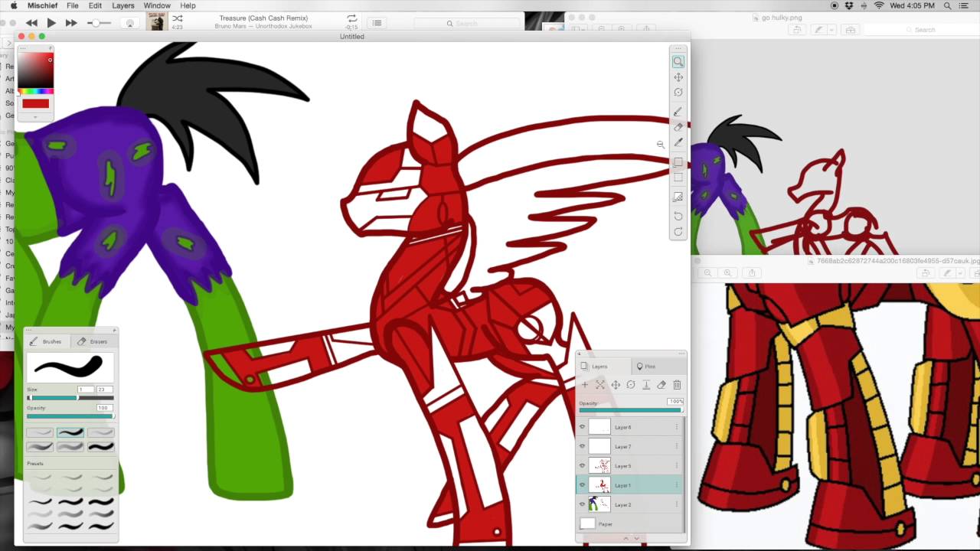
Task: Hide Layer 5 with eye icon
Action: pyautogui.click(x=582, y=465)
